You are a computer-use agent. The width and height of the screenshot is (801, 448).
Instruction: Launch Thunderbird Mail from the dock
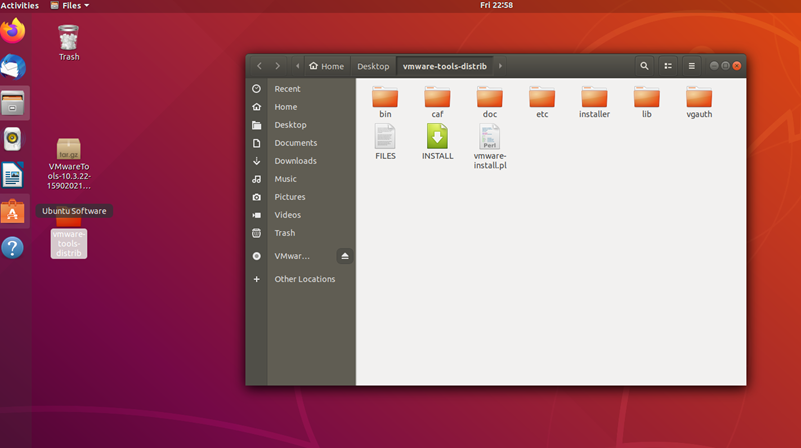coord(13,67)
